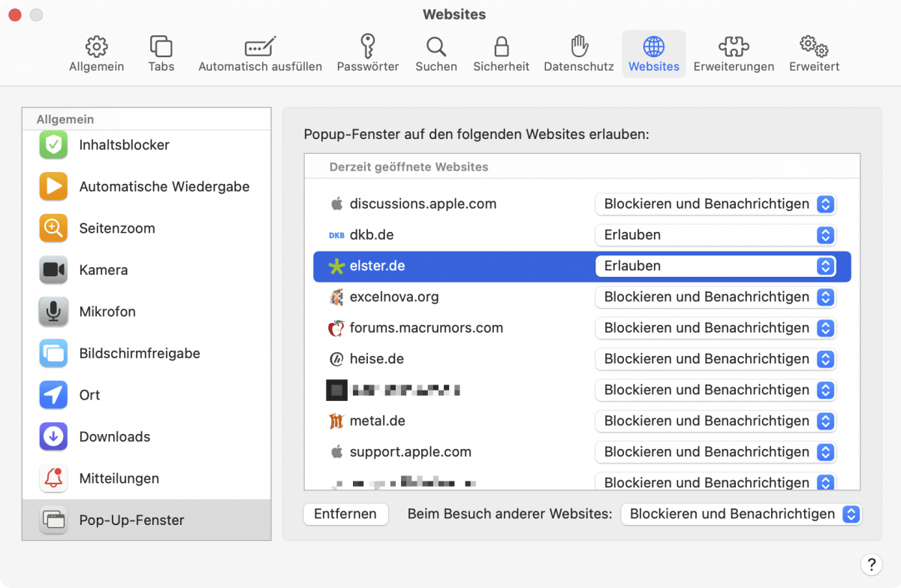
Task: Open the Automatisch ausfüllen pane
Action: (x=260, y=53)
